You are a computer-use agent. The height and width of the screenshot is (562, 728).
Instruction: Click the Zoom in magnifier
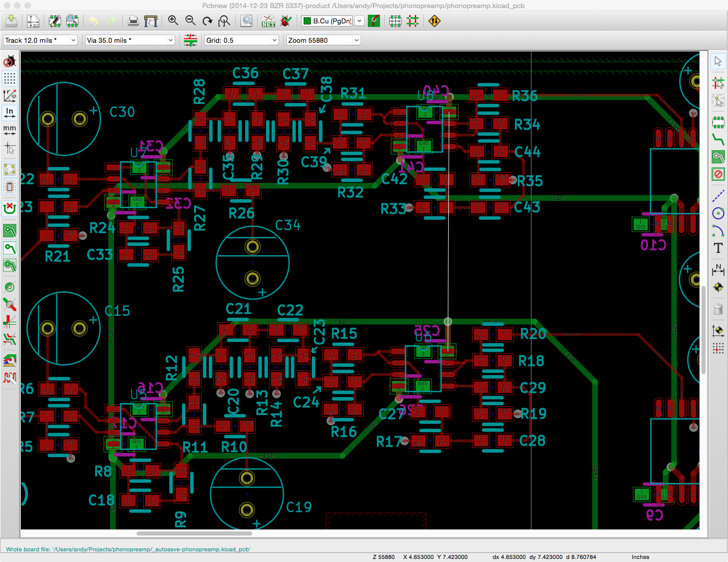[173, 21]
